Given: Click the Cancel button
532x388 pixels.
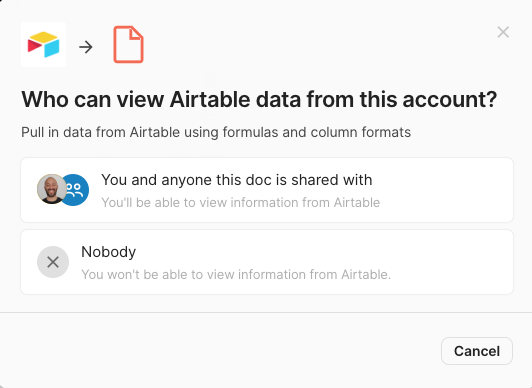Looking at the screenshot, I should click(x=477, y=351).
